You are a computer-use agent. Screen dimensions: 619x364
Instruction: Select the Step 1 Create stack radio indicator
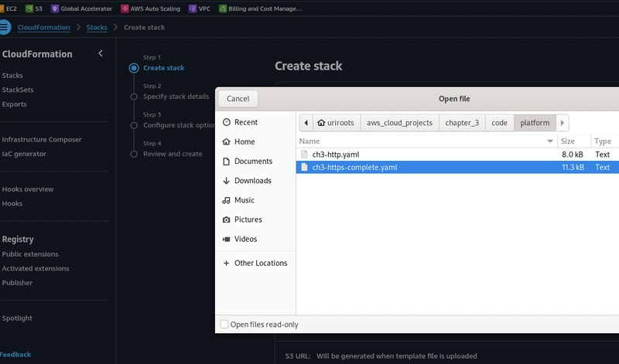(x=134, y=68)
